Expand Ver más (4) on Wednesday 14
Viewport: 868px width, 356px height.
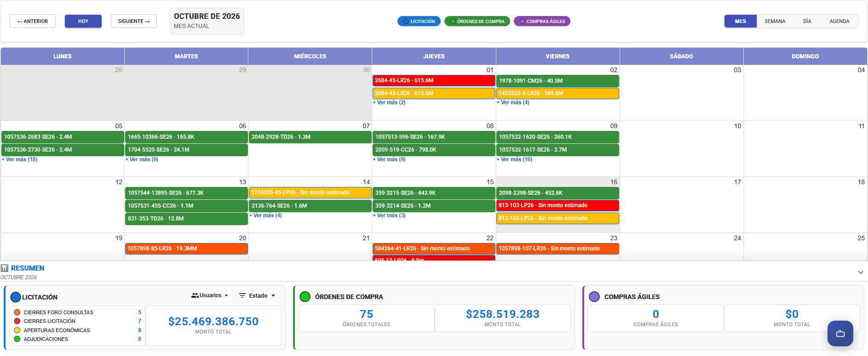coord(265,215)
